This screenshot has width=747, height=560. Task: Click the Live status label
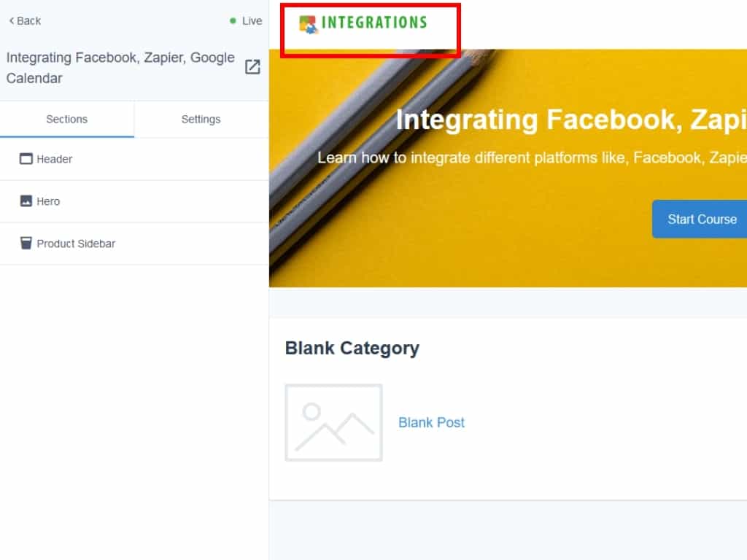pos(252,21)
